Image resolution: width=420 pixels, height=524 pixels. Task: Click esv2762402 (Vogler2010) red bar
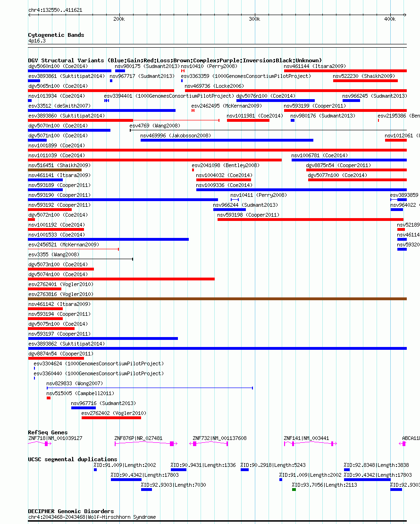(111, 418)
